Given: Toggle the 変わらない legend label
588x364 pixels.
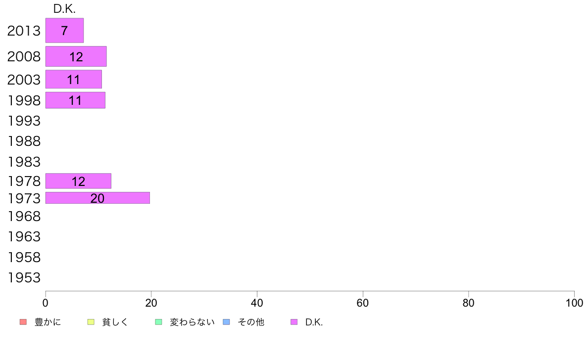Looking at the screenshot, I should pyautogui.click(x=192, y=322).
